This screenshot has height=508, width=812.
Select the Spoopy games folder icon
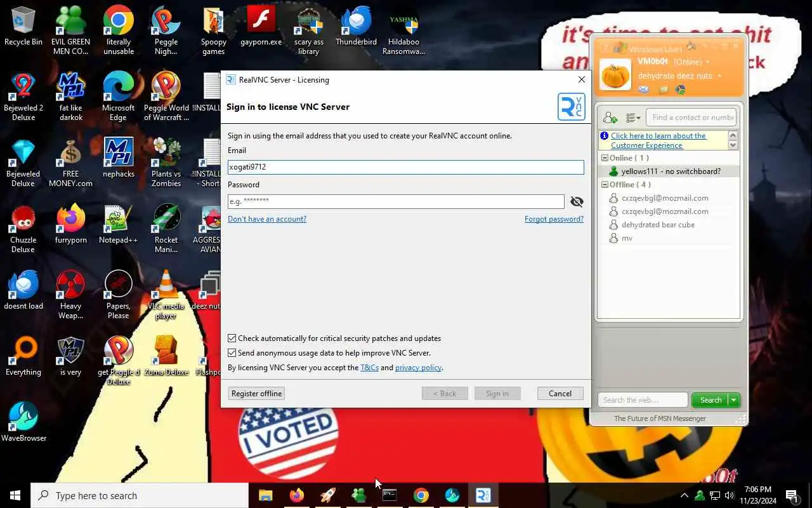pos(213,30)
